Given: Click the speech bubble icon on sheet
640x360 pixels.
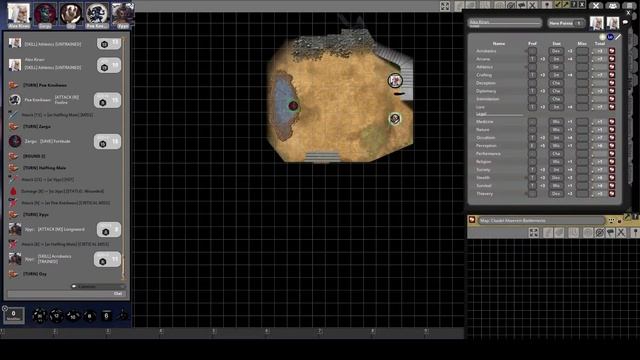Looking at the screenshot, I should [x=626, y=22].
